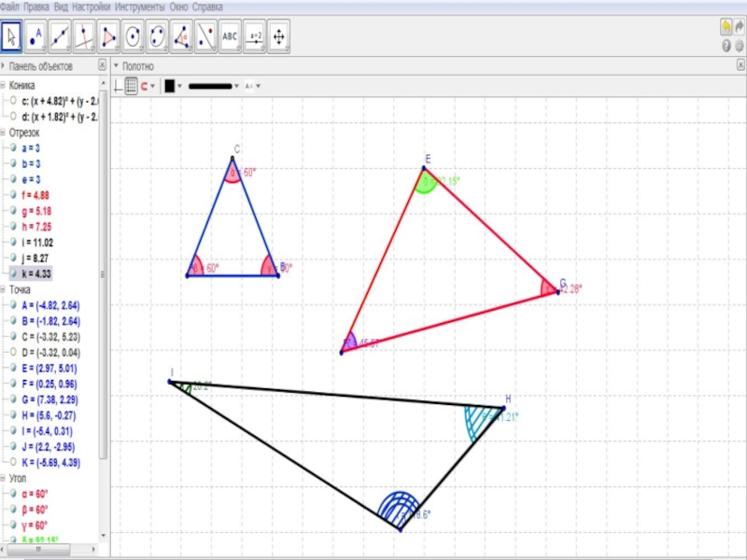Open the Настройки menu
The height and width of the screenshot is (560, 747).
[92, 6]
